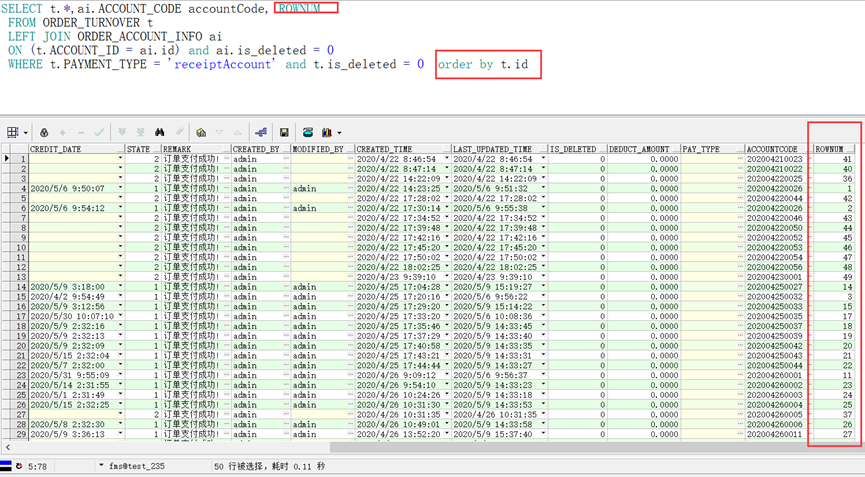Click the previous record up-triangle icon

pyautogui.click(x=238, y=132)
